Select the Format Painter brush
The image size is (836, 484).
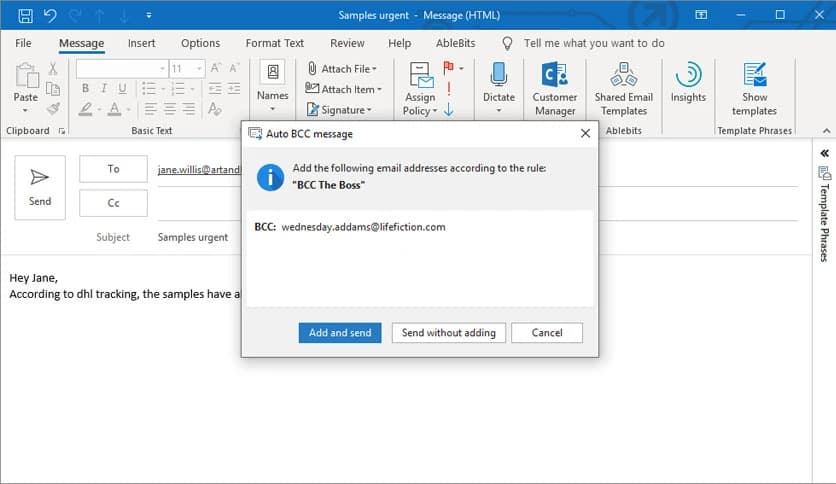click(x=53, y=109)
